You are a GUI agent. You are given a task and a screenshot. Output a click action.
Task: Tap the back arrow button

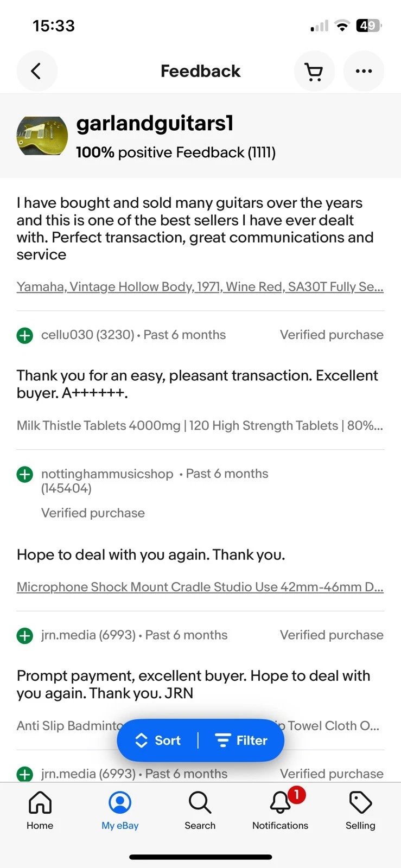coord(37,71)
